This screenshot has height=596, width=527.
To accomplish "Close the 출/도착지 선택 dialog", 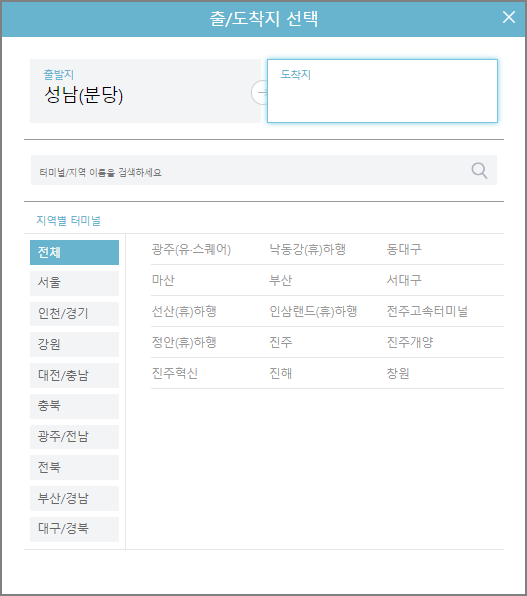I will coord(508,17).
